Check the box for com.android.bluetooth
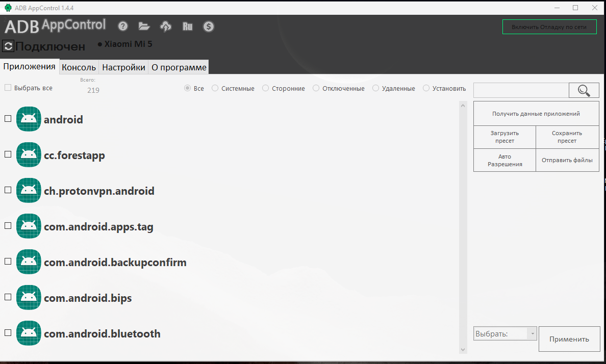606x364 pixels. tap(8, 333)
